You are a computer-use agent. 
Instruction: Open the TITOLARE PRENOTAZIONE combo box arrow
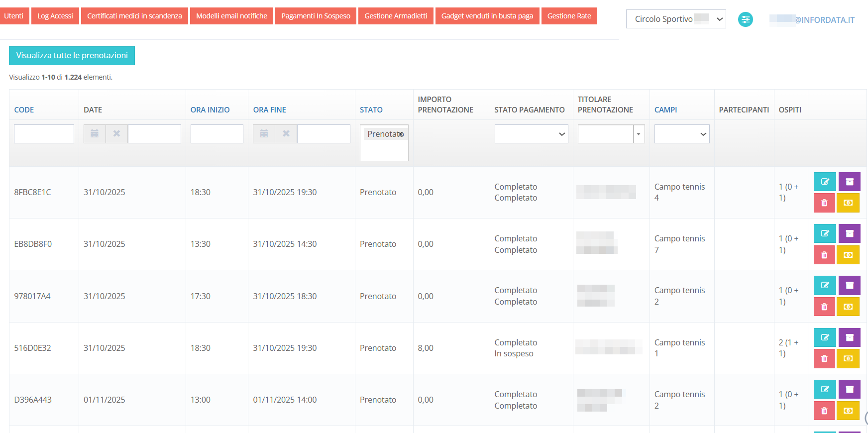coord(639,134)
